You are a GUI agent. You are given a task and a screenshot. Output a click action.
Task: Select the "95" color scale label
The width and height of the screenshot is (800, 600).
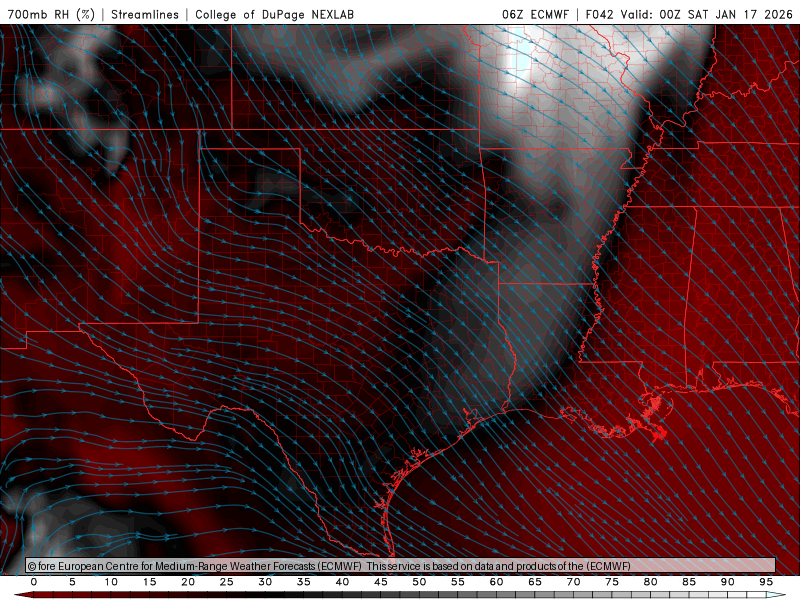coord(766,582)
